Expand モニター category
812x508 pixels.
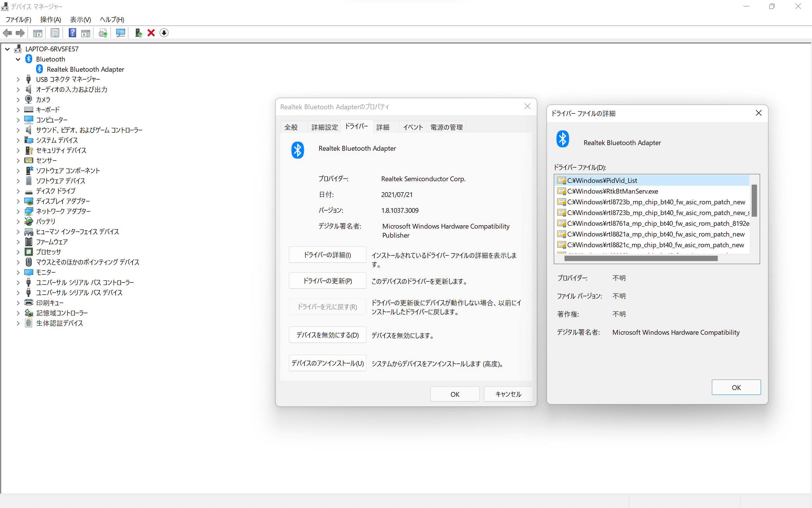pos(18,272)
